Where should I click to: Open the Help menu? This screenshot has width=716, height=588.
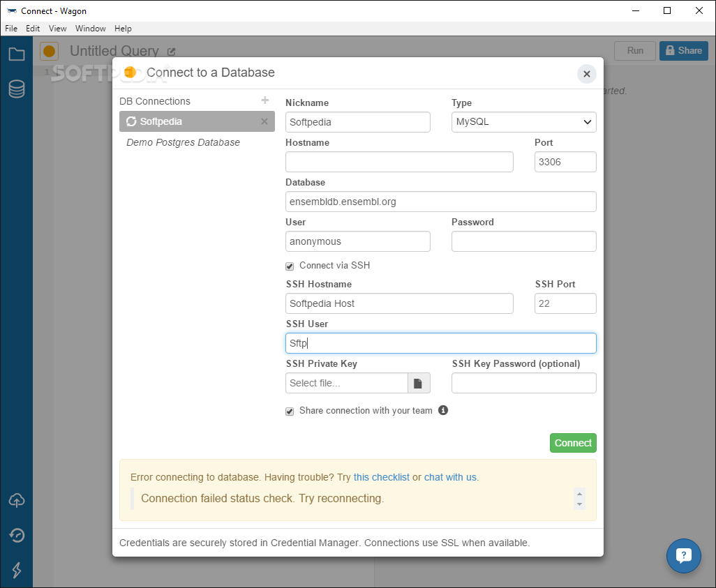coord(123,29)
